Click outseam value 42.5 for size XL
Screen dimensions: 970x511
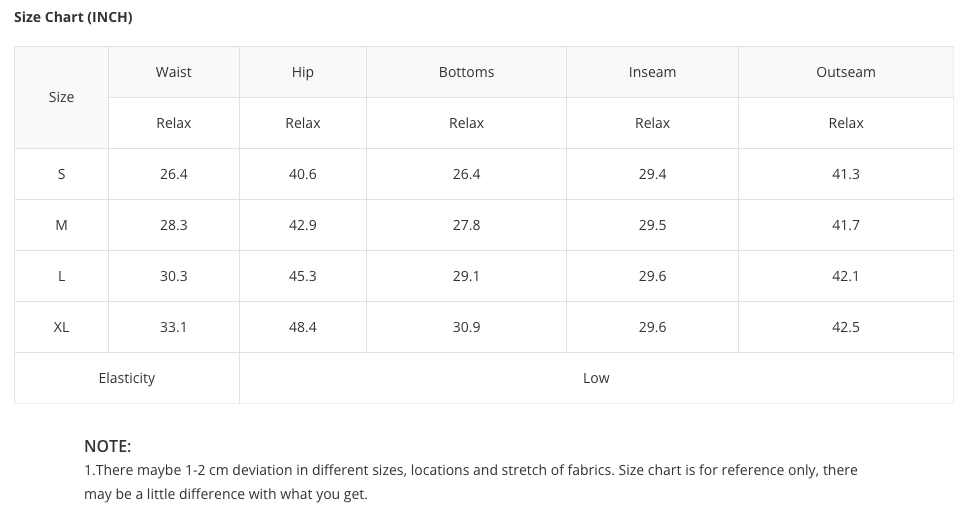point(845,327)
